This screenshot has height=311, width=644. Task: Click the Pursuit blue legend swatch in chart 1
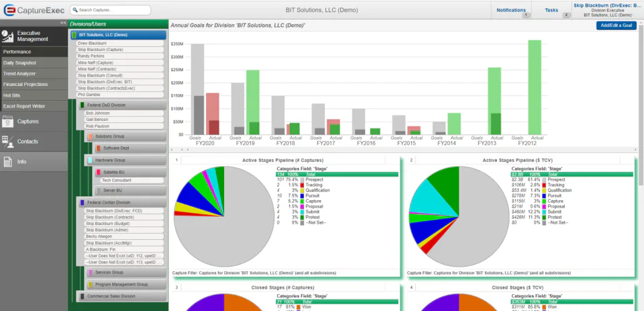(x=302, y=196)
